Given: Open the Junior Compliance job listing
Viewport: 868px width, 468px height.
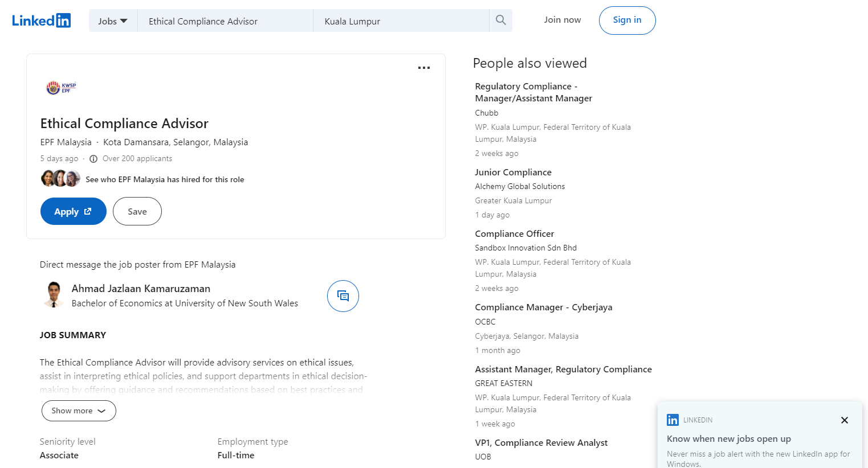Looking at the screenshot, I should pos(513,173).
